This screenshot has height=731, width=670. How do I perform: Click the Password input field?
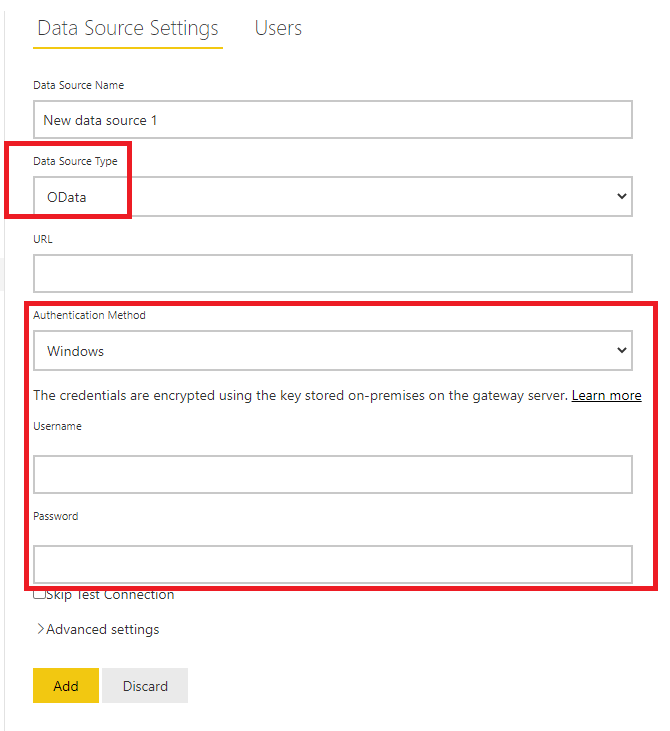(x=332, y=564)
